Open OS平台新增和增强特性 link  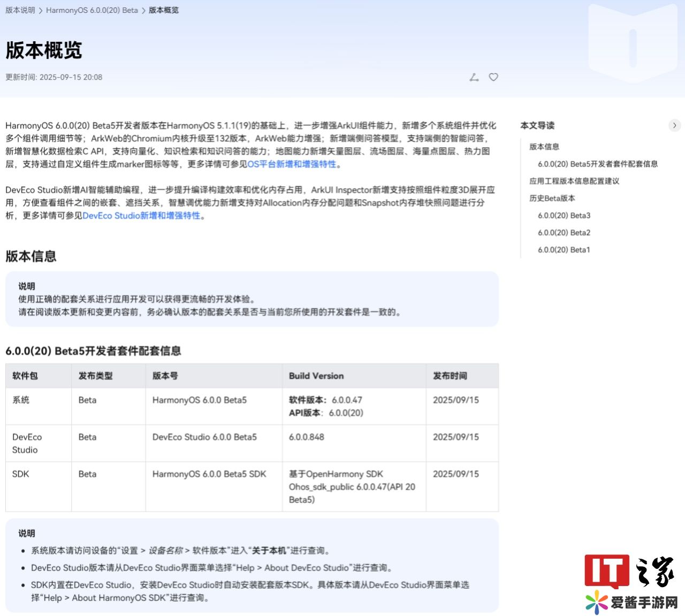[x=292, y=164]
